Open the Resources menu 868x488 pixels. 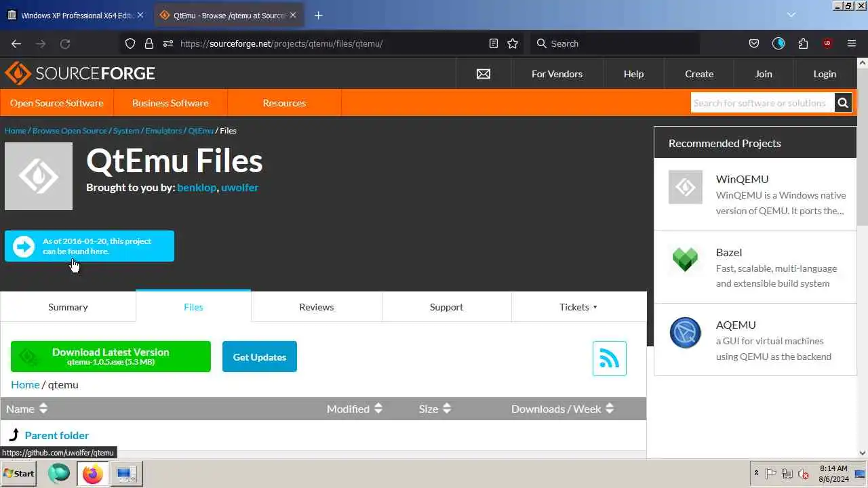[x=284, y=103]
